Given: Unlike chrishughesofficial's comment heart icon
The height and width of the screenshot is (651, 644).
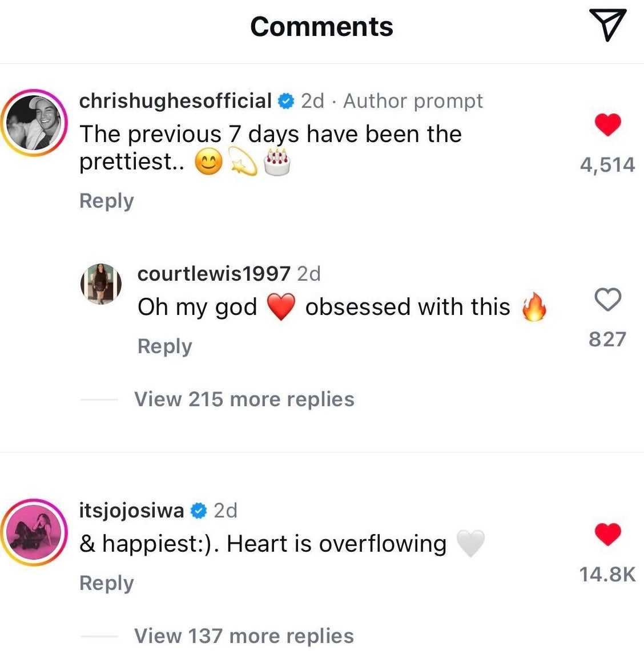Looking at the screenshot, I should (x=608, y=124).
